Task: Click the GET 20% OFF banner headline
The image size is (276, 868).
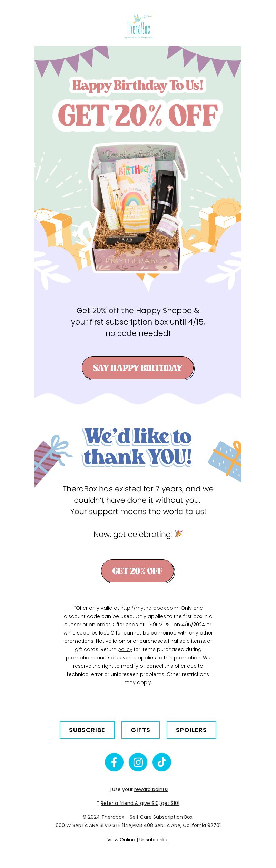Action: [138, 116]
